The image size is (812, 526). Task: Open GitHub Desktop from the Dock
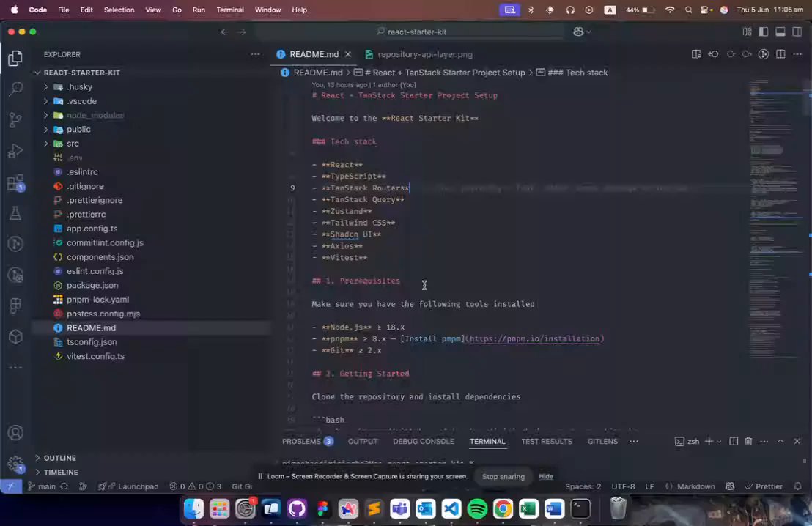coord(297,509)
